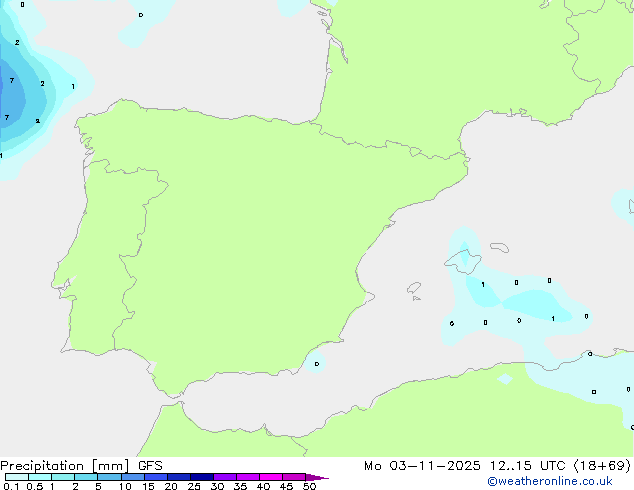Click the lower '7' value in Atlantic
The height and width of the screenshot is (490, 634).
tap(7, 117)
